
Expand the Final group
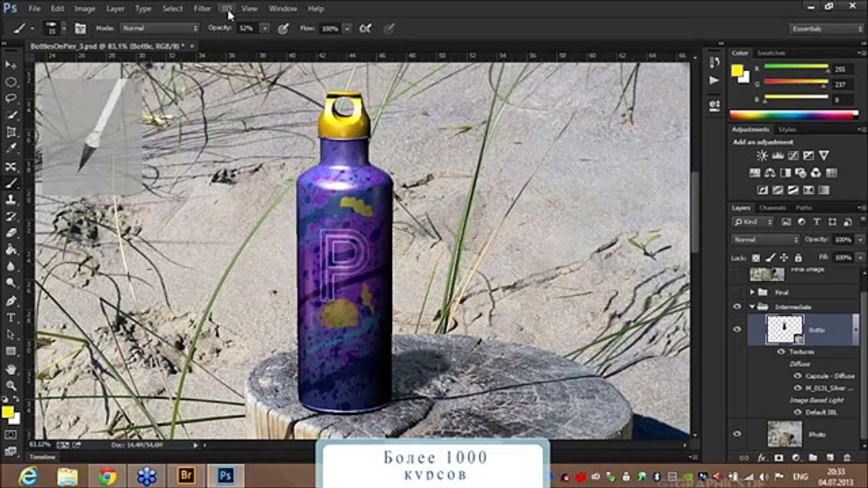752,292
